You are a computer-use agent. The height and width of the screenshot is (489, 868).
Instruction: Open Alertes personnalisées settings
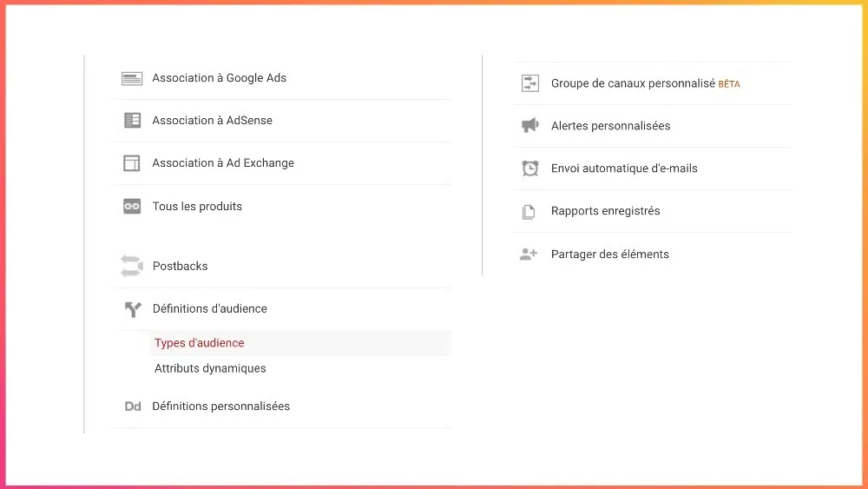(653, 126)
